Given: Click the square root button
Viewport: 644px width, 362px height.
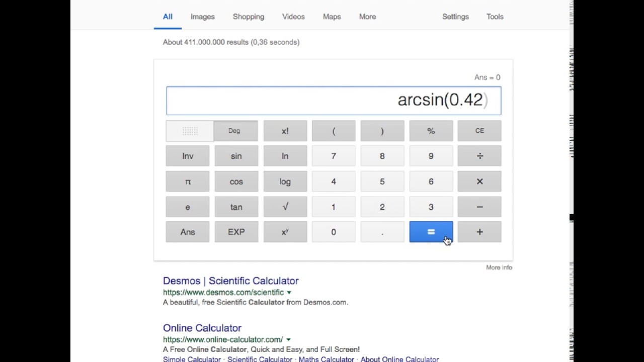Looking at the screenshot, I should [x=285, y=207].
